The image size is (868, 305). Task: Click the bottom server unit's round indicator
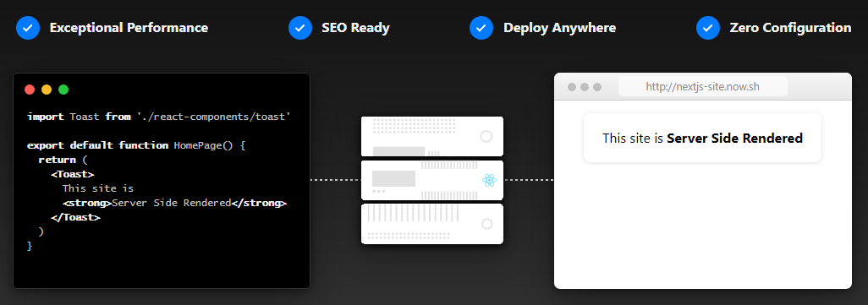click(487, 224)
